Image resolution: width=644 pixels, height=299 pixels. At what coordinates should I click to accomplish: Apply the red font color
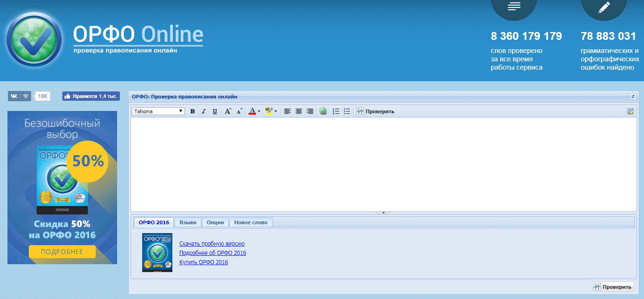pos(252,111)
